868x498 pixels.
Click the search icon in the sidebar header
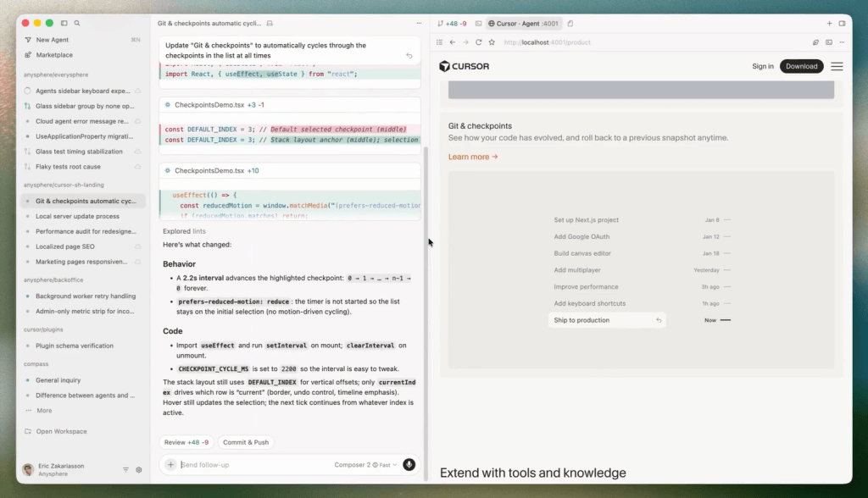(x=77, y=23)
